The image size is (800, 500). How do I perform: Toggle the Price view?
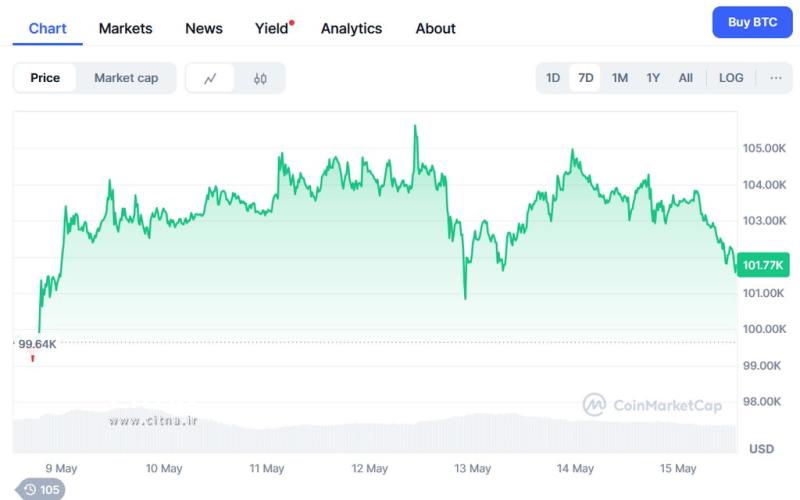[45, 78]
